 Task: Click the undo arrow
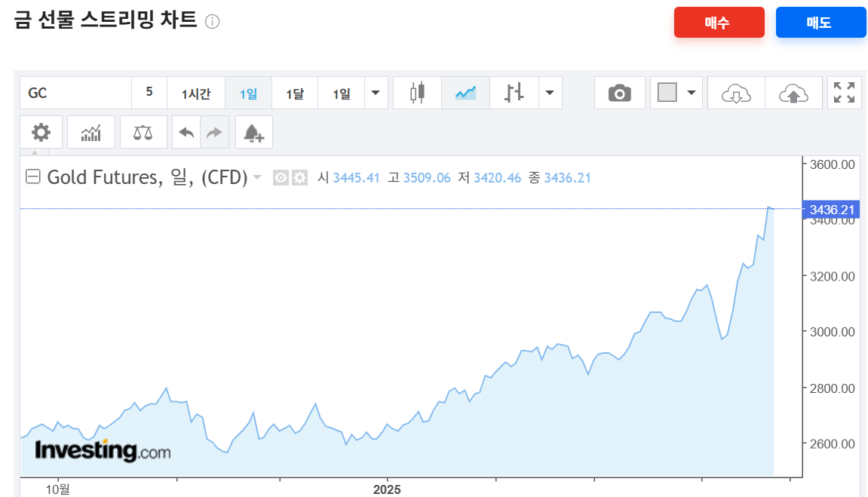(x=186, y=132)
